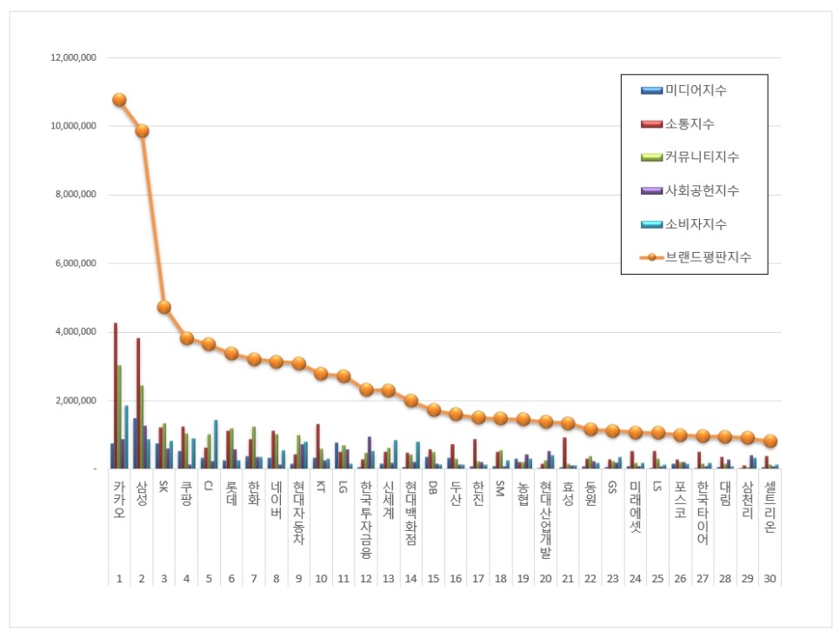Click the orange line marker above 삼성

click(142, 130)
